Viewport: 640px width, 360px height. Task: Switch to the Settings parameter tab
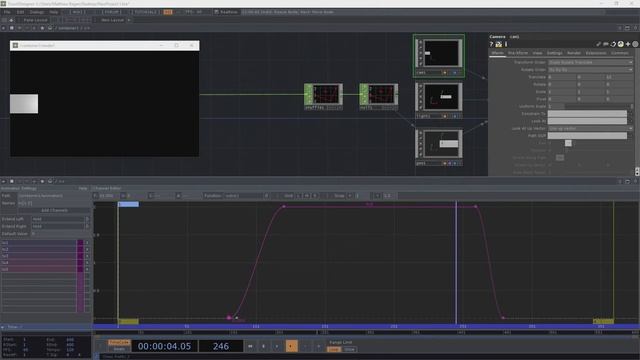(x=554, y=53)
